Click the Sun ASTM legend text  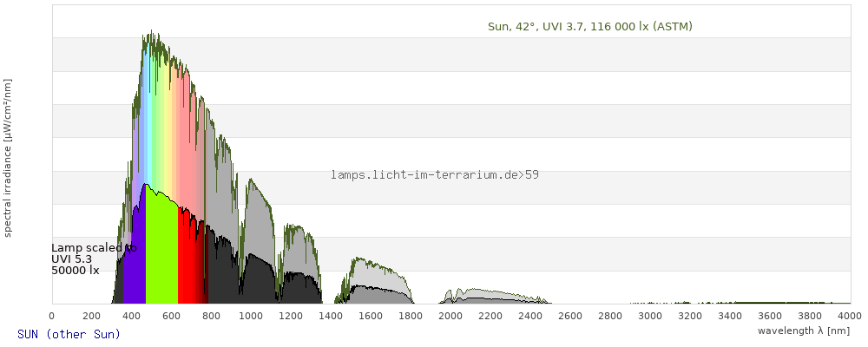tap(589, 27)
